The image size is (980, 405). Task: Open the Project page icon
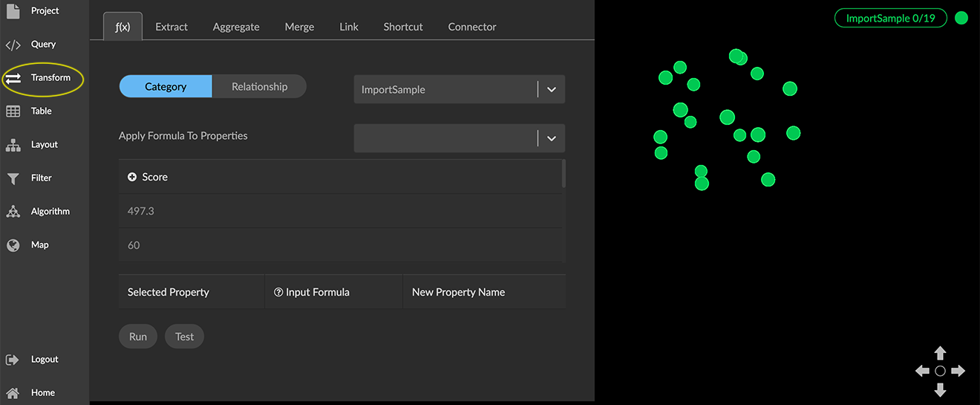point(13,11)
